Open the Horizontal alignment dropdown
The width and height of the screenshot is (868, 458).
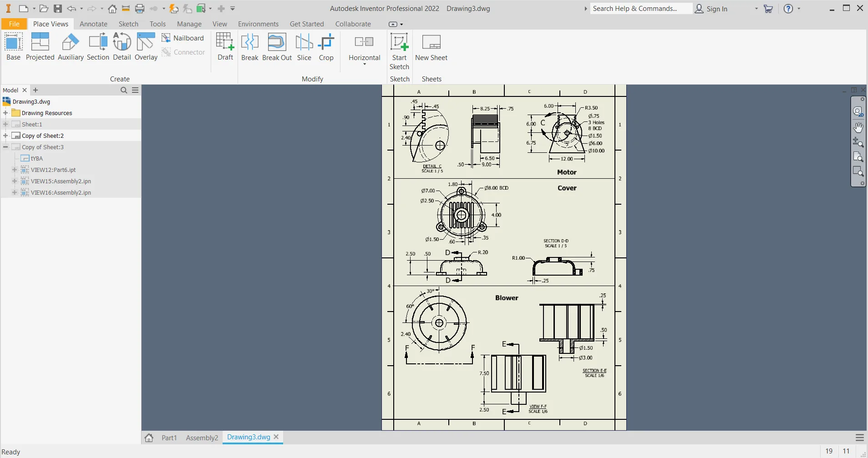click(364, 64)
